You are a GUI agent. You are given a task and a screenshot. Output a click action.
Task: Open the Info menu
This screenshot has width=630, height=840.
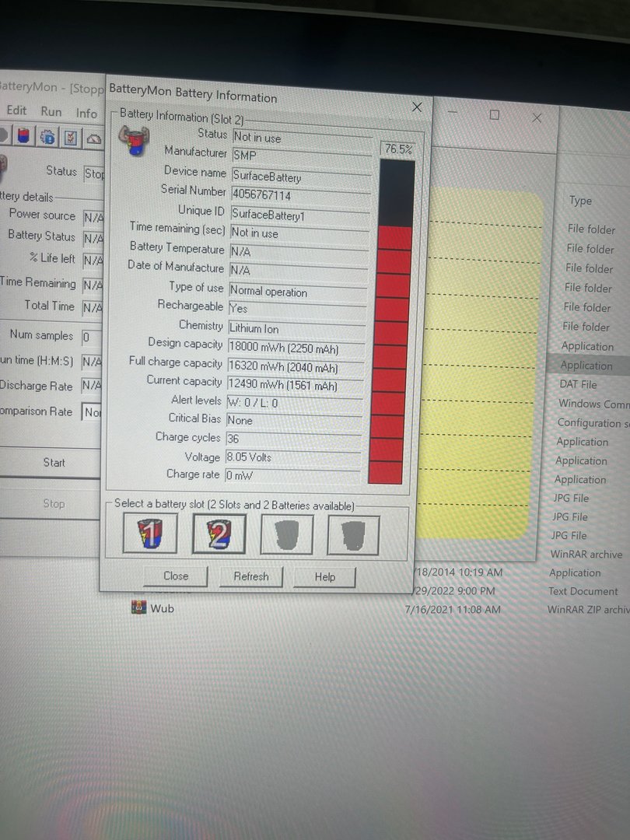[86, 113]
